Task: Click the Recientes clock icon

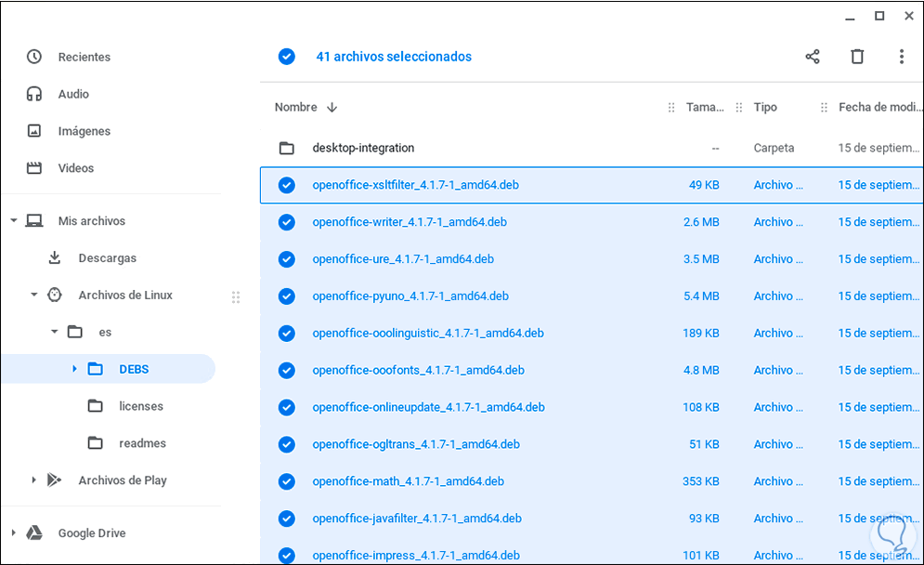Action: 34,57
